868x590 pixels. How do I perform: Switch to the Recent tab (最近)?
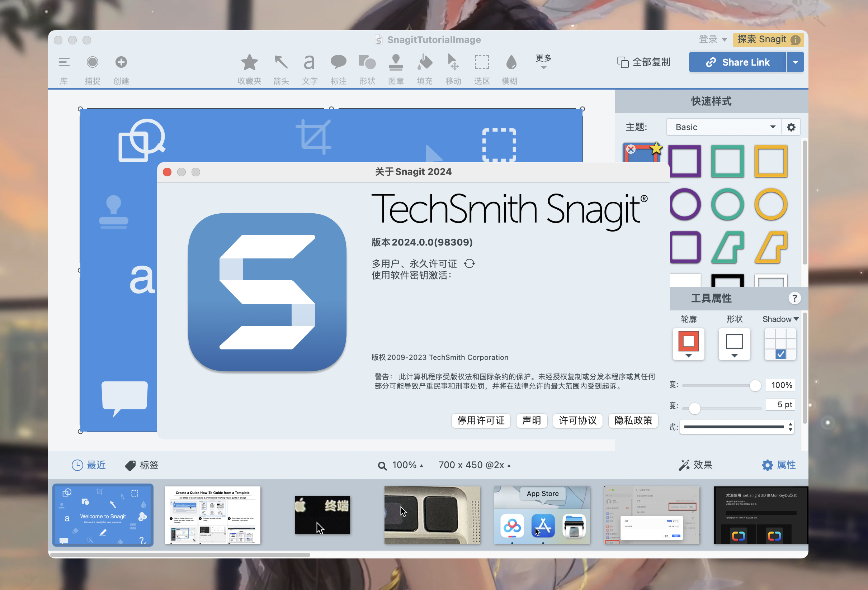pos(89,465)
